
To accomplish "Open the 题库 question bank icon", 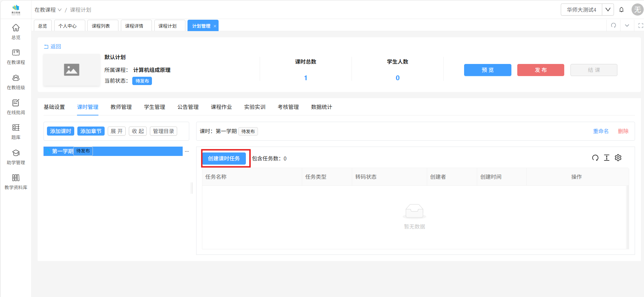I will click(x=16, y=131).
